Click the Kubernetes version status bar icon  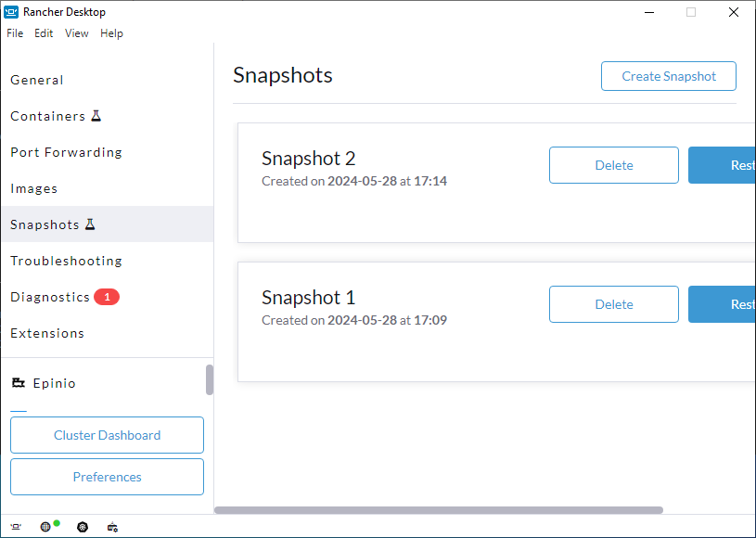[83, 527]
